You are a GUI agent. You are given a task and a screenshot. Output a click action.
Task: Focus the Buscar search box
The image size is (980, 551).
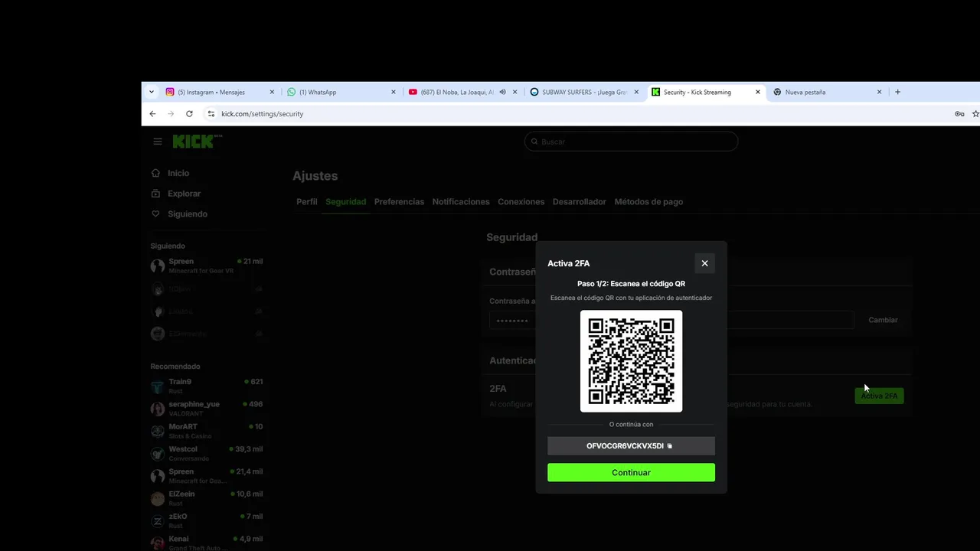click(631, 142)
